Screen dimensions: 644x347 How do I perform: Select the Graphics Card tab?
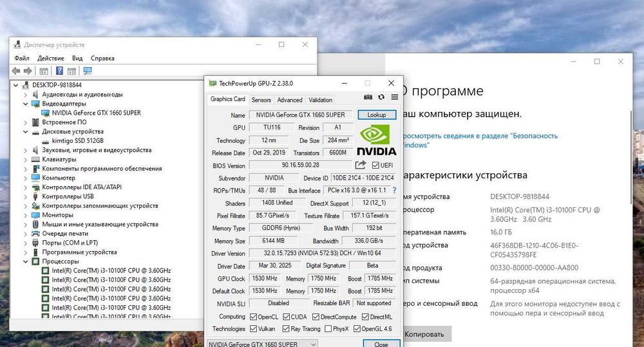[x=227, y=99]
